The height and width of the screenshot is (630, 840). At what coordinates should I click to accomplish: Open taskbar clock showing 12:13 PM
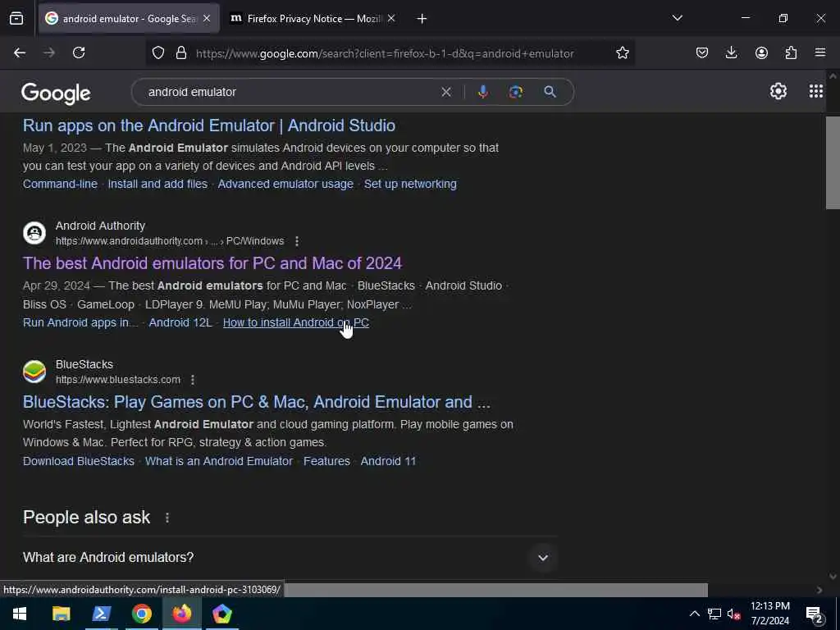[770, 614]
